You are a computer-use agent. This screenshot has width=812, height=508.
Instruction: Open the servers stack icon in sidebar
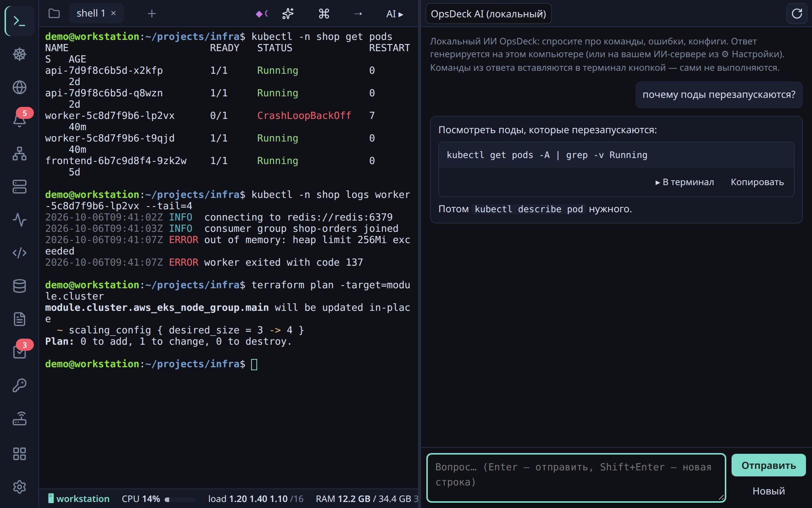pos(20,187)
